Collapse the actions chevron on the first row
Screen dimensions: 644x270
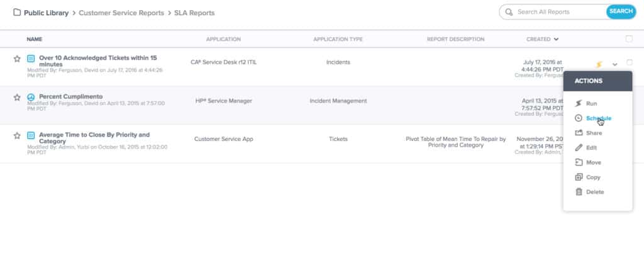[x=614, y=64]
